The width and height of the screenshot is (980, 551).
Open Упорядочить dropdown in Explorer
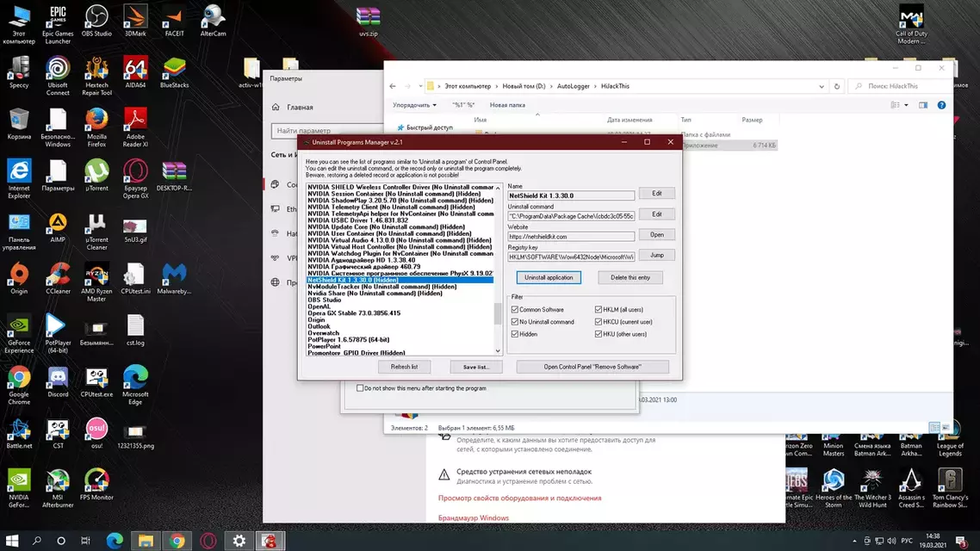pos(414,105)
